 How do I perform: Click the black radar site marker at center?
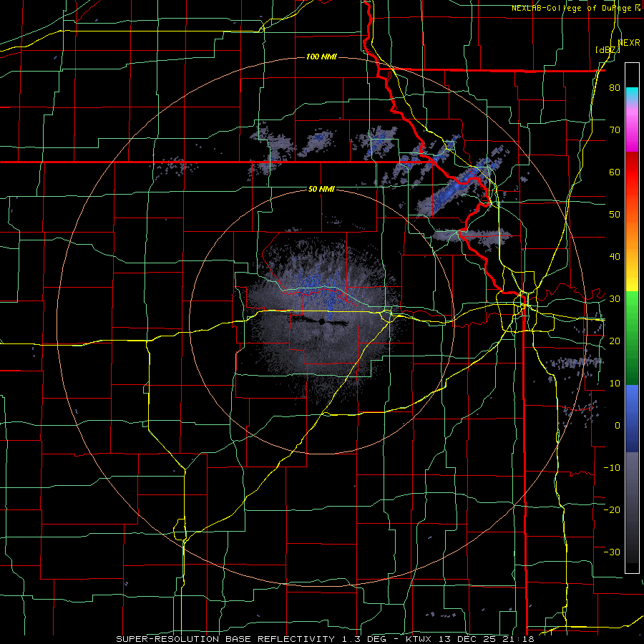(321, 323)
